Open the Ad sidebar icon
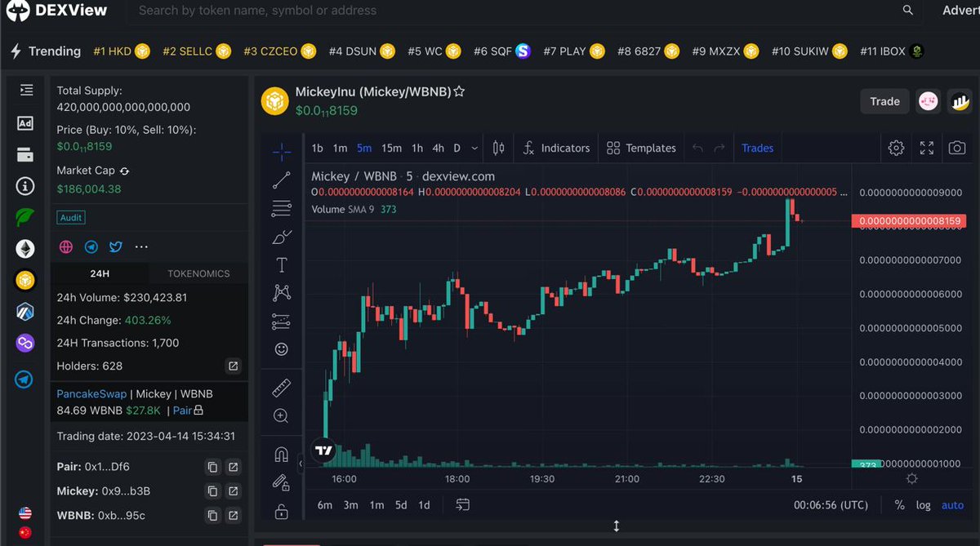 coord(25,123)
